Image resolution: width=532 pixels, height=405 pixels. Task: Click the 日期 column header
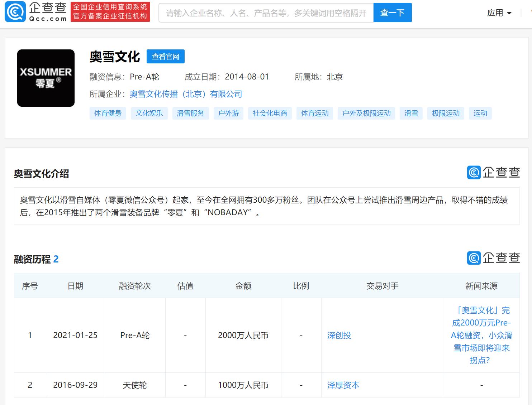click(x=75, y=286)
